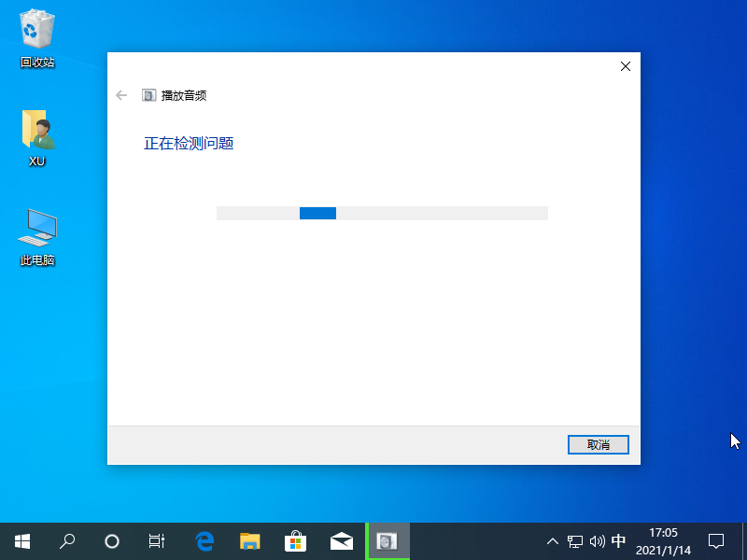Cancel the audio problem detection
Viewport: 747px width, 560px height.
coord(598,444)
